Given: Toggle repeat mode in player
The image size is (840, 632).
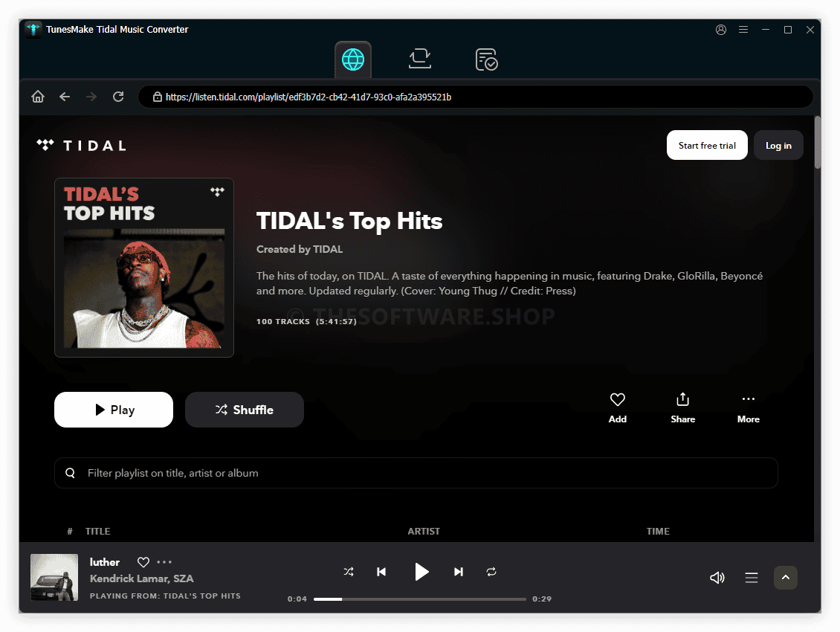Looking at the screenshot, I should point(491,572).
